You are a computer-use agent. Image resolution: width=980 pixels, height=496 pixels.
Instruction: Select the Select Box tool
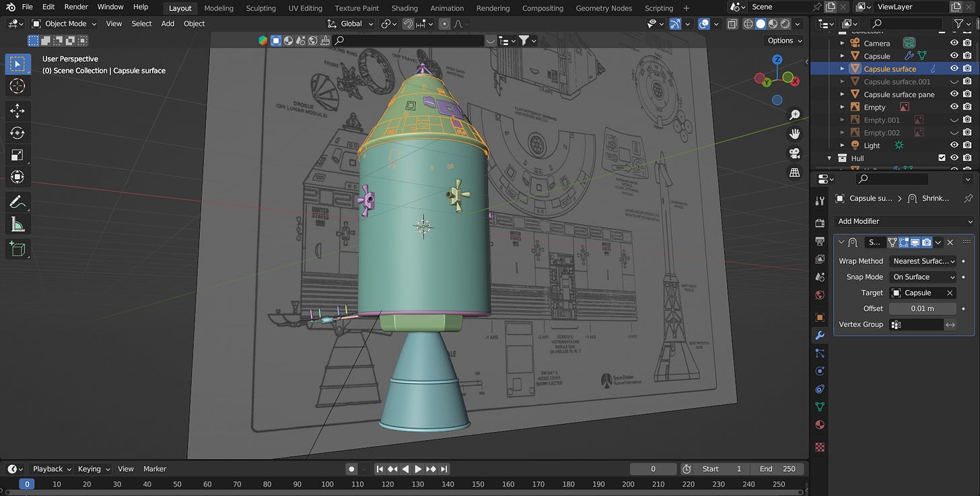point(17,64)
